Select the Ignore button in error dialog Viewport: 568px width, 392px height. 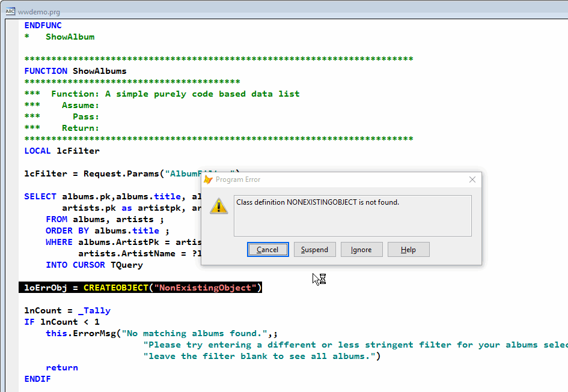click(x=361, y=250)
